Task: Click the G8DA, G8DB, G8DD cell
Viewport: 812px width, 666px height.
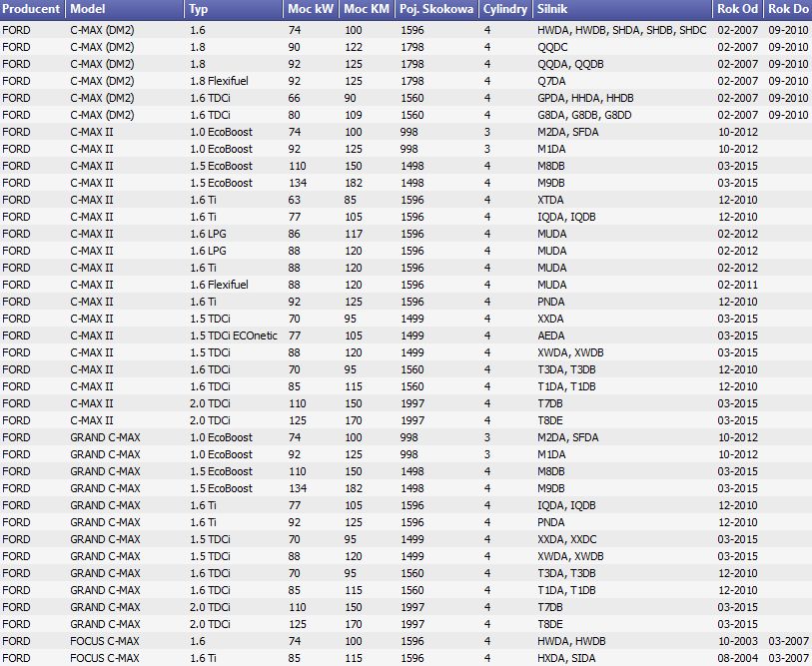Action: point(584,115)
